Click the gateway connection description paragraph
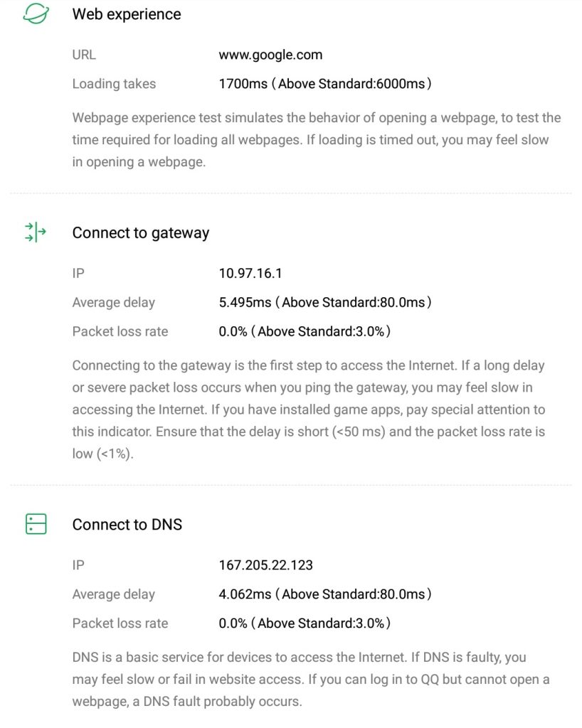This screenshot has height=728, width=582. [x=308, y=409]
